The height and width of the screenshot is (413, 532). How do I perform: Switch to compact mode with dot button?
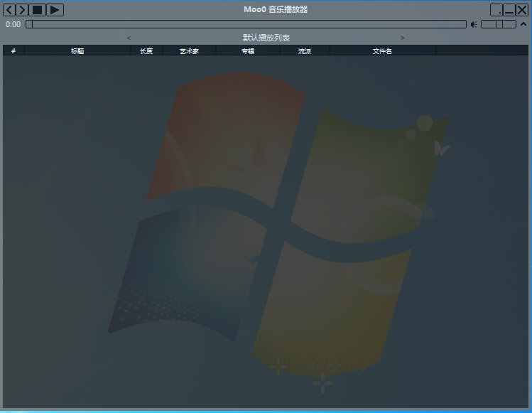496,10
